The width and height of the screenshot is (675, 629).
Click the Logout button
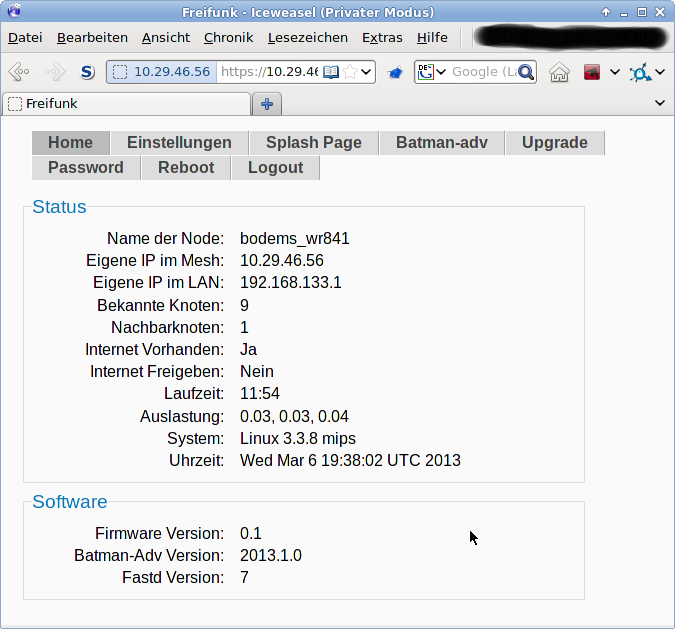click(x=275, y=168)
